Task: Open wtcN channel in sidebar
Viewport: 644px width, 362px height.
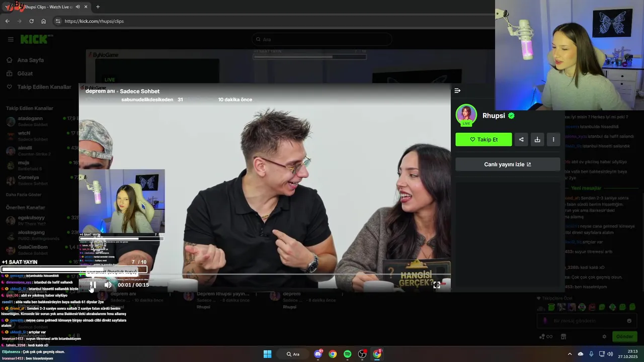Action: pyautogui.click(x=41, y=136)
